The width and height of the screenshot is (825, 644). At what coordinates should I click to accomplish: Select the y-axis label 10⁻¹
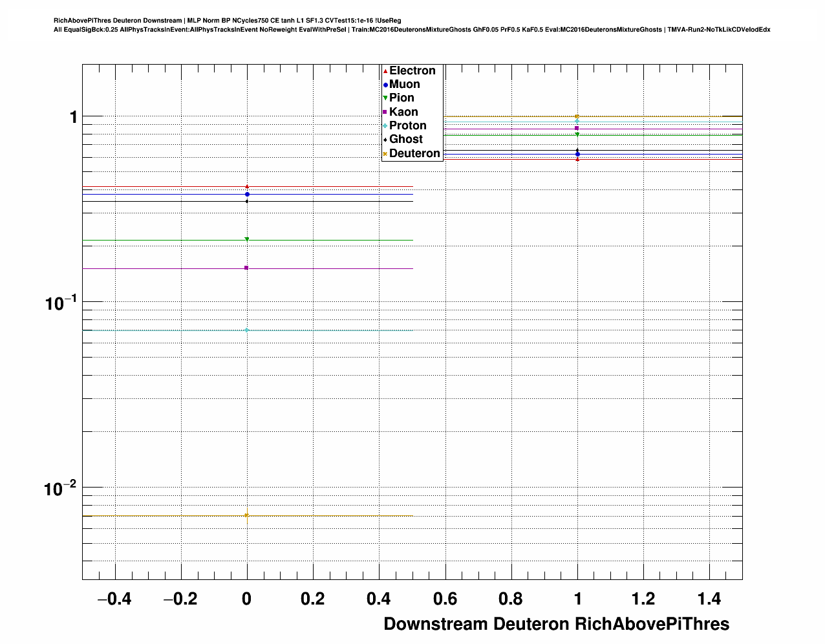[x=59, y=303]
